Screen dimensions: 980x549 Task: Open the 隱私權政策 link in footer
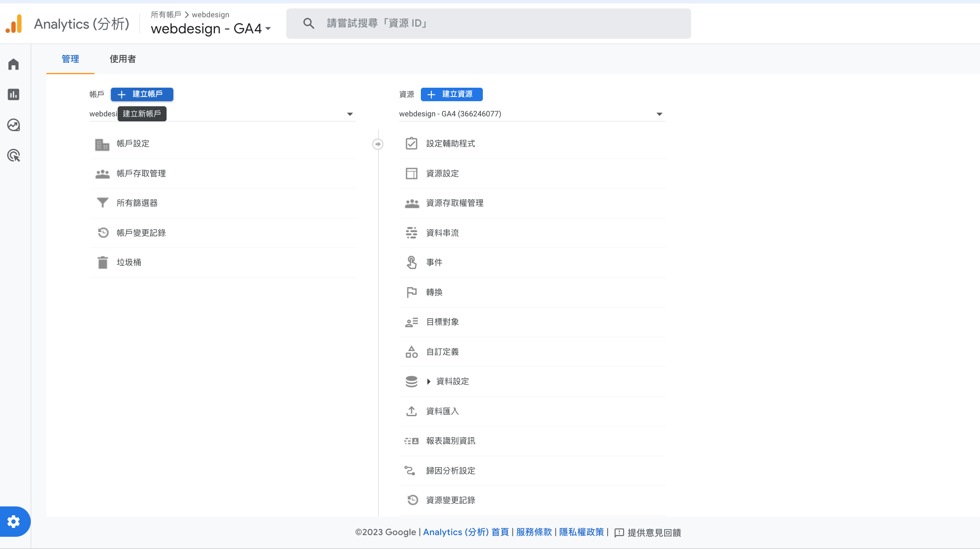pos(581,532)
